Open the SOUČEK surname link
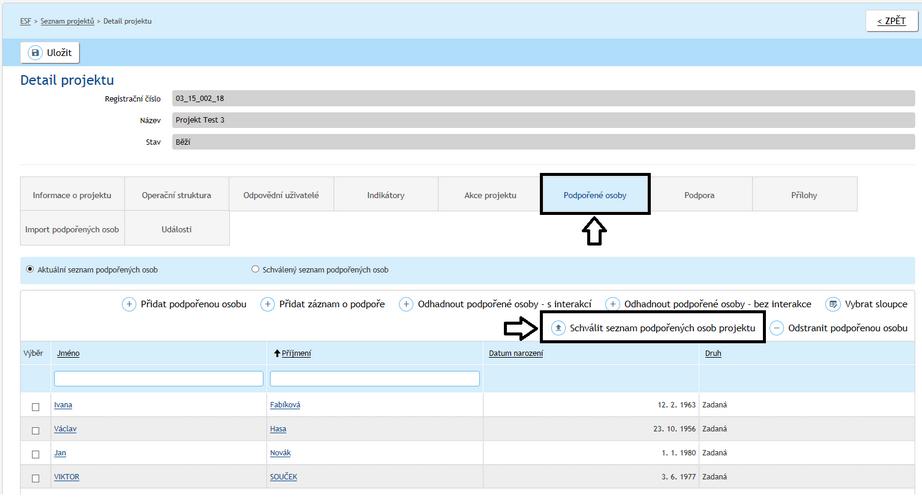The height and width of the screenshot is (503, 922). click(283, 477)
